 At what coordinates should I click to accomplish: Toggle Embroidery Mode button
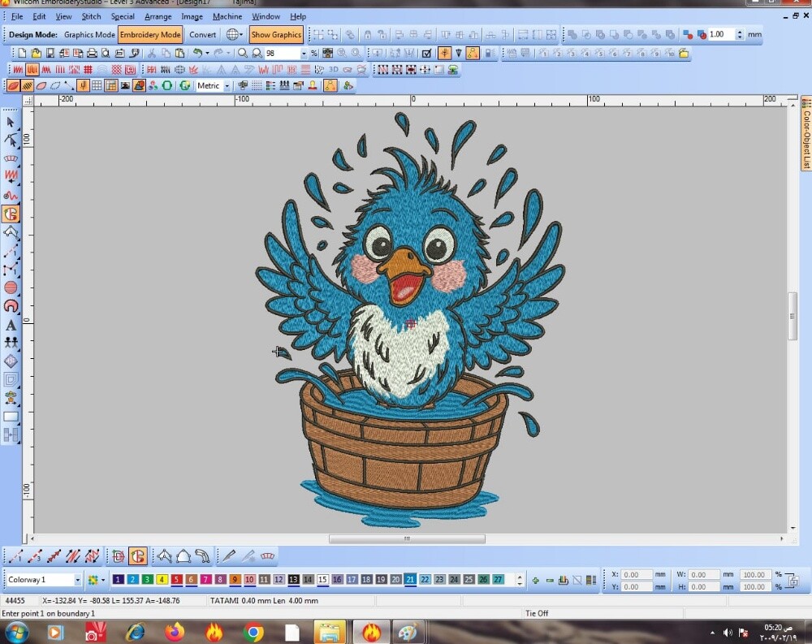coord(150,35)
